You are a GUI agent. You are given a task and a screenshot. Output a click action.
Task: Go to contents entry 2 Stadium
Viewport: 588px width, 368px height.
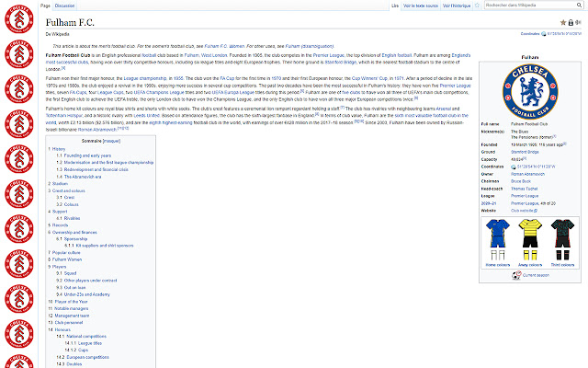(x=58, y=184)
